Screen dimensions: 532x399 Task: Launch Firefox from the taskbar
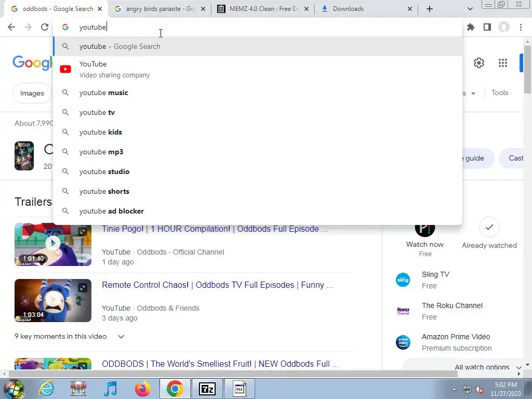142,389
